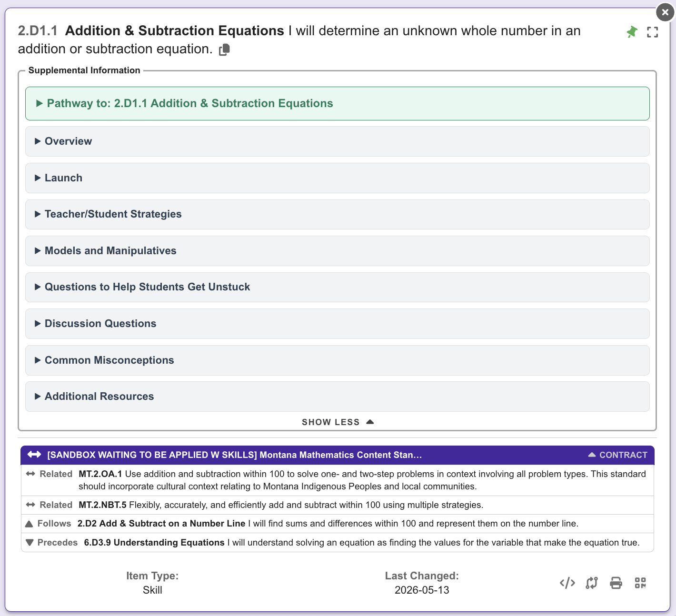Expand the Overview section
Screen dimensions: 676x616
pyautogui.click(x=338, y=141)
